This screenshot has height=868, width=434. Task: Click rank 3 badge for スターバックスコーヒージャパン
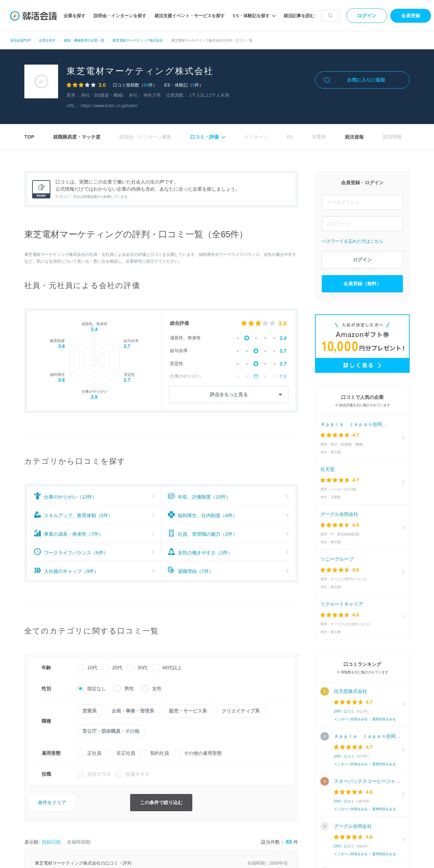[324, 781]
